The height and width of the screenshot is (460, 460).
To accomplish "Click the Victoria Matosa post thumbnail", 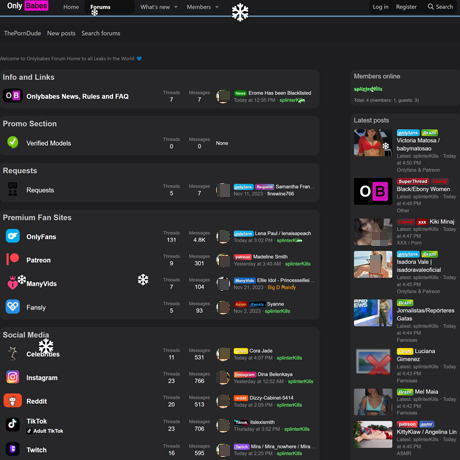I will 373,143.
